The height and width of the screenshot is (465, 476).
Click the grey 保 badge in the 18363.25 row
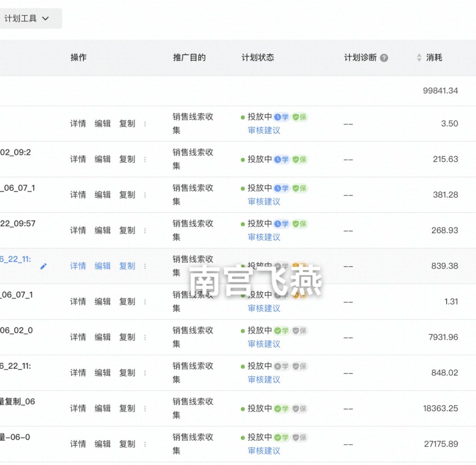tap(300, 409)
